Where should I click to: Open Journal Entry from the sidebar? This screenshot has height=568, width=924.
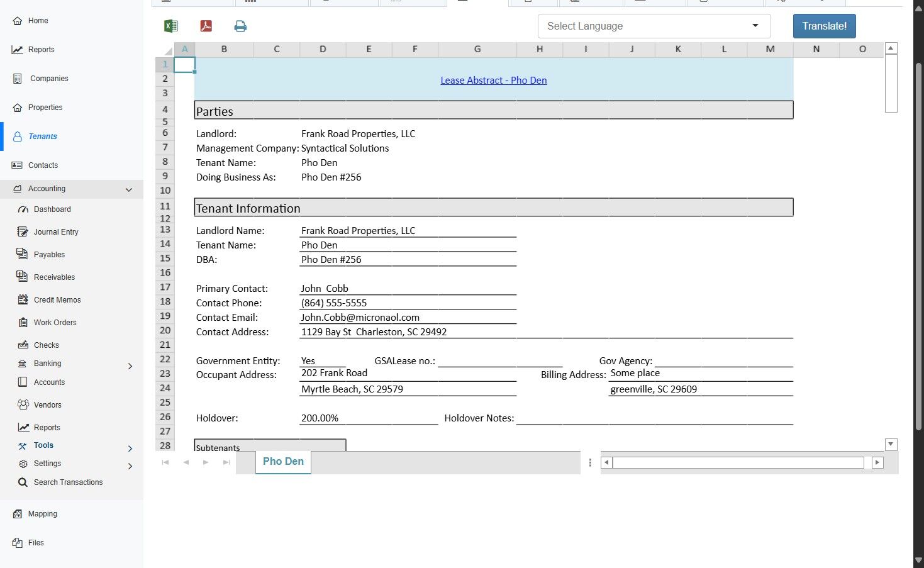[56, 232]
